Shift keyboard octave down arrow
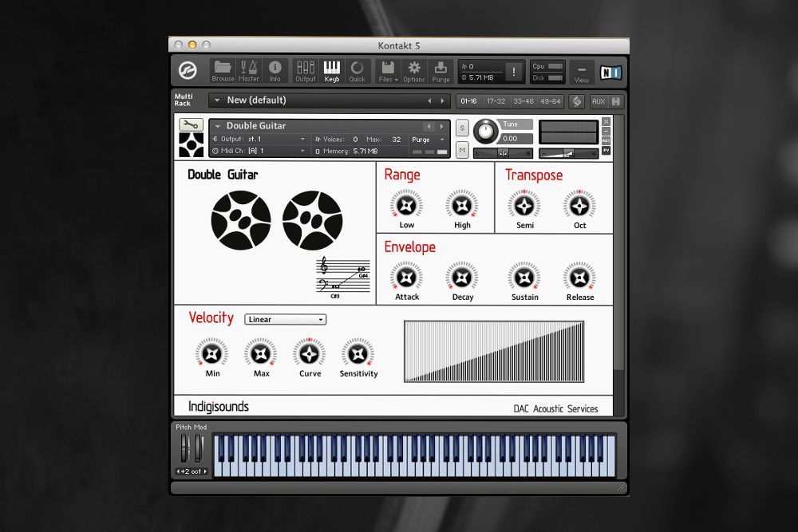The width and height of the screenshot is (798, 532). (178, 471)
